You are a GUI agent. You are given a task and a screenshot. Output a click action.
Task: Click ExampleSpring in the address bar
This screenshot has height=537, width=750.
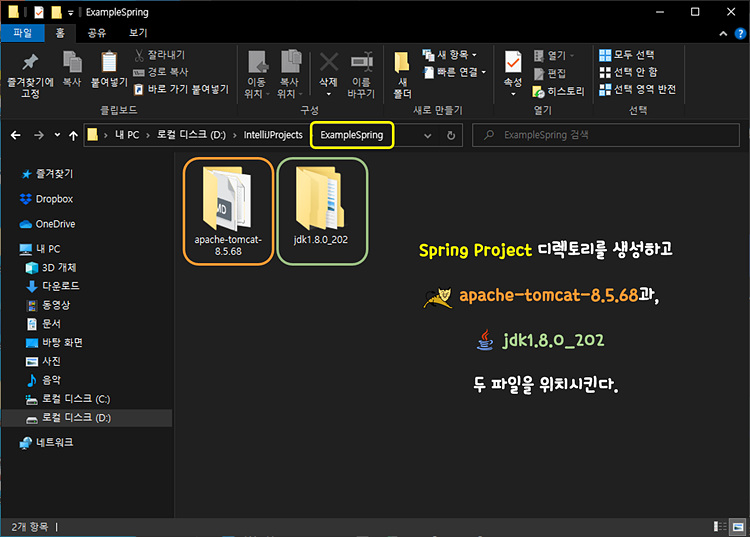352,135
